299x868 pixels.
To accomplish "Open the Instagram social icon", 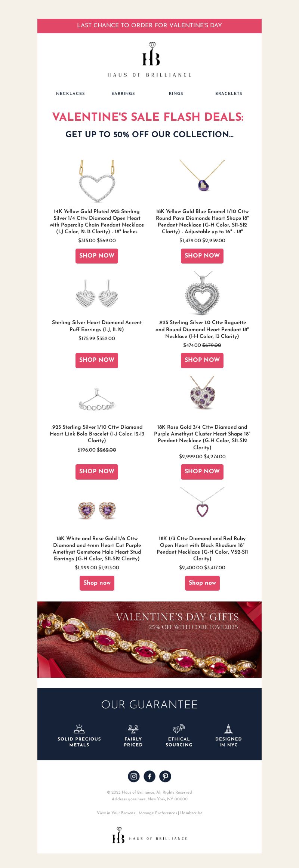I will [x=134, y=776].
